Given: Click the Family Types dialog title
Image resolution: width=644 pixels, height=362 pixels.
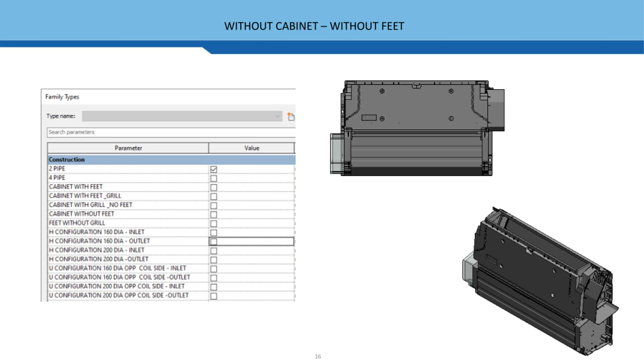Looking at the screenshot, I should click(62, 97).
